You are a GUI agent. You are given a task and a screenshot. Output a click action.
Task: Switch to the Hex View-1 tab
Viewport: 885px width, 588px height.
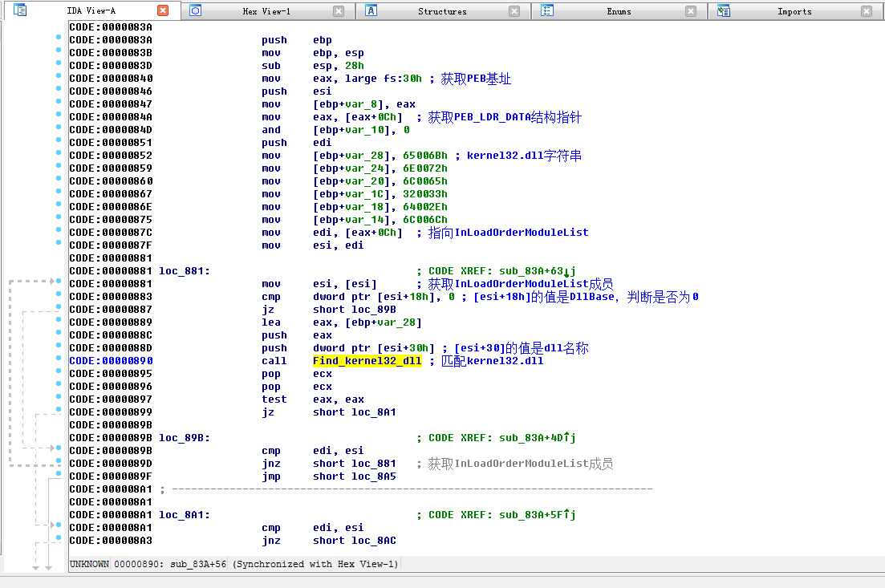(266, 11)
